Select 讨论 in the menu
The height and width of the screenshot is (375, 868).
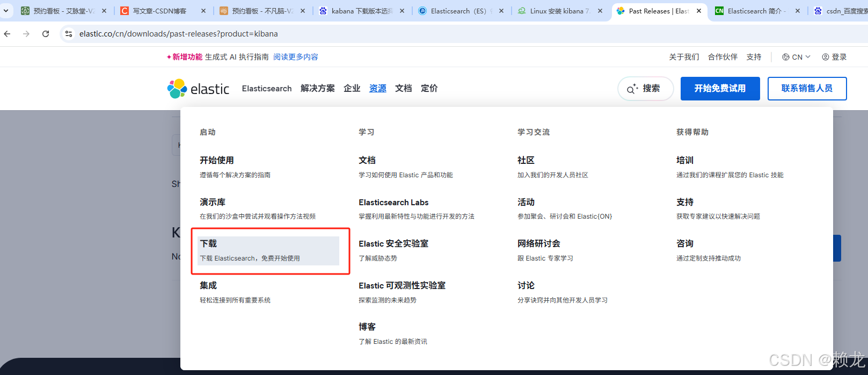[526, 285]
